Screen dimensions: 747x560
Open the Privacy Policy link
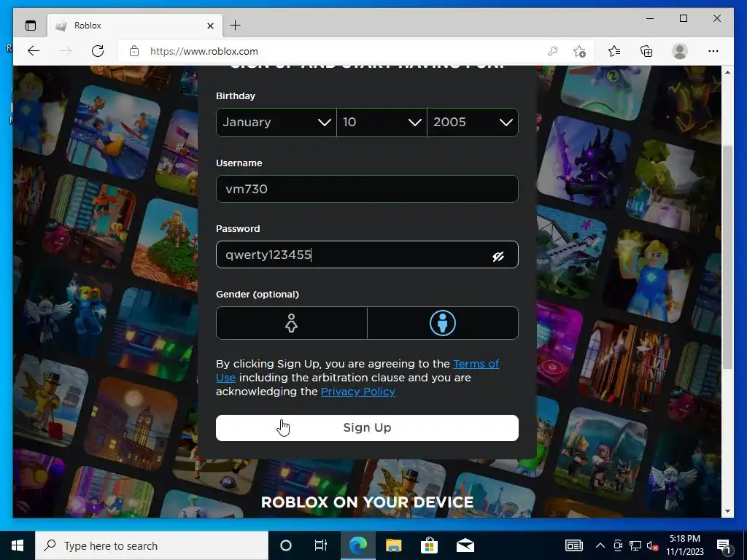pyautogui.click(x=357, y=392)
